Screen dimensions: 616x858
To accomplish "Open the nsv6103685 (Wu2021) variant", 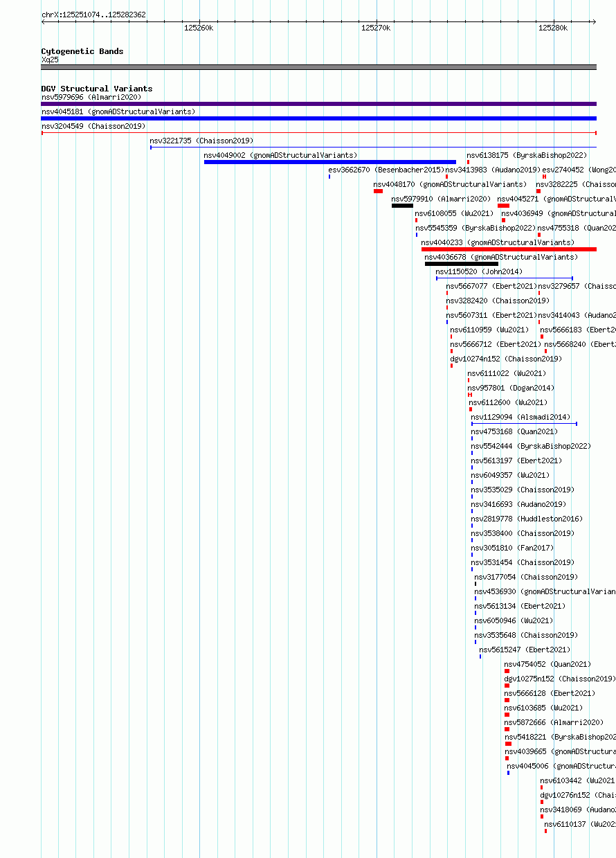I will tap(544, 708).
